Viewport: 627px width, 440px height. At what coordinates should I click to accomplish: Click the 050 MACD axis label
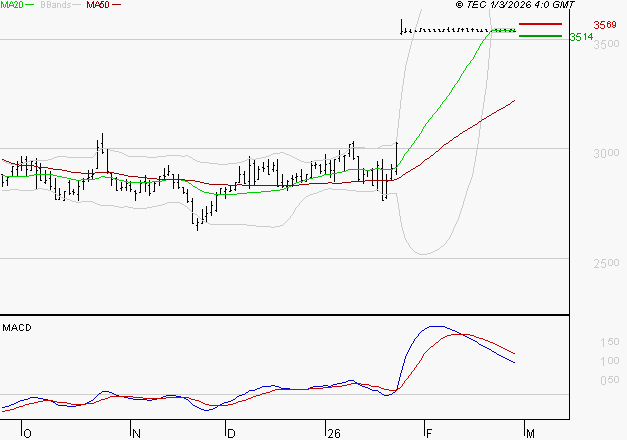[x=610, y=380]
